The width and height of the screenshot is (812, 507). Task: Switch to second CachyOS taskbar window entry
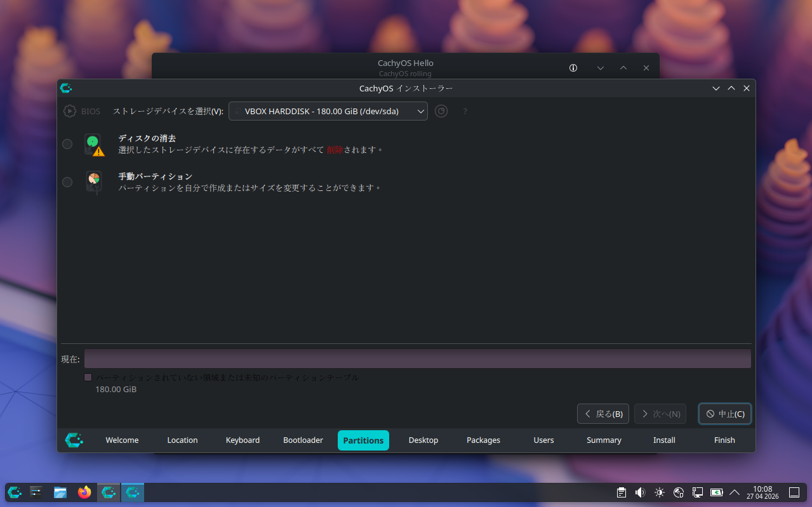click(x=133, y=492)
